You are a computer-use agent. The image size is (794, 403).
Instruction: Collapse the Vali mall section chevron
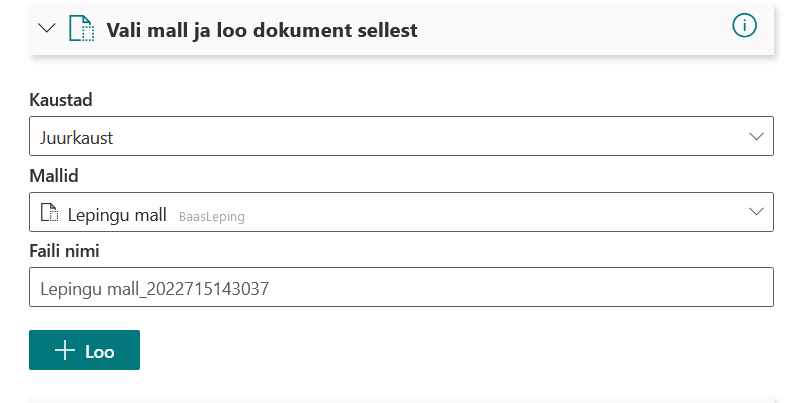click(47, 29)
